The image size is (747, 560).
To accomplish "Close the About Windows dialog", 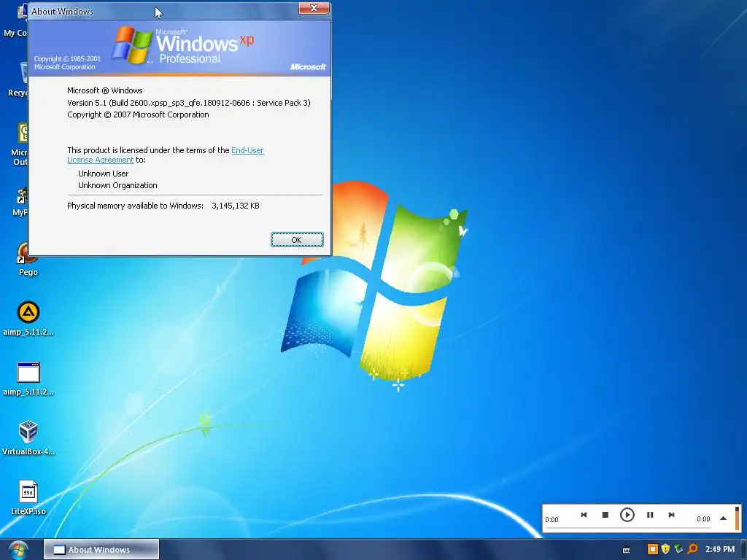I will [x=314, y=8].
